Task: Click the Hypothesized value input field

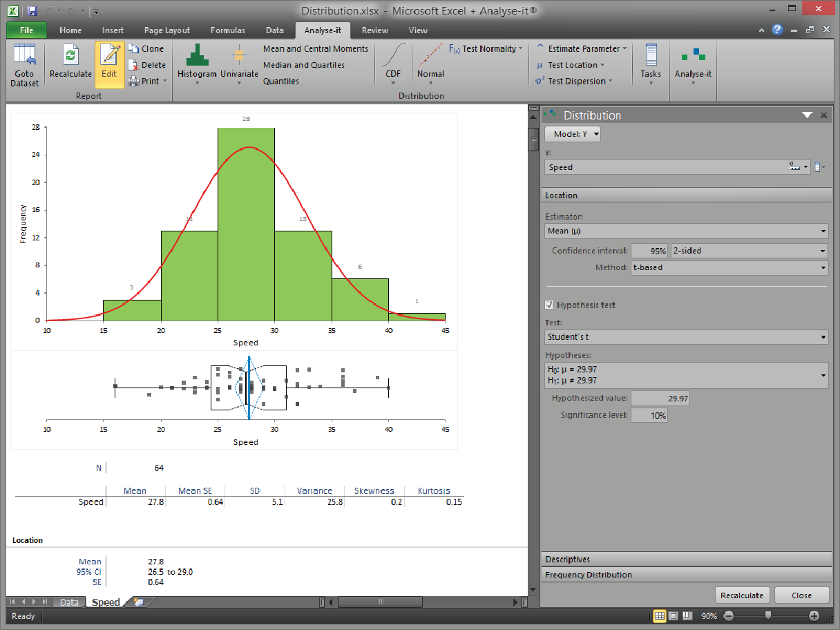Action: click(660, 399)
